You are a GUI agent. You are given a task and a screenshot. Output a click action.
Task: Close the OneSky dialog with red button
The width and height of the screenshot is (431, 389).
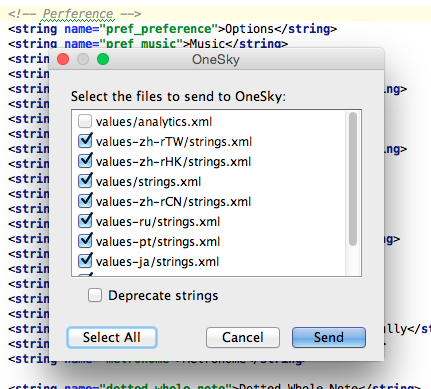coord(63,59)
